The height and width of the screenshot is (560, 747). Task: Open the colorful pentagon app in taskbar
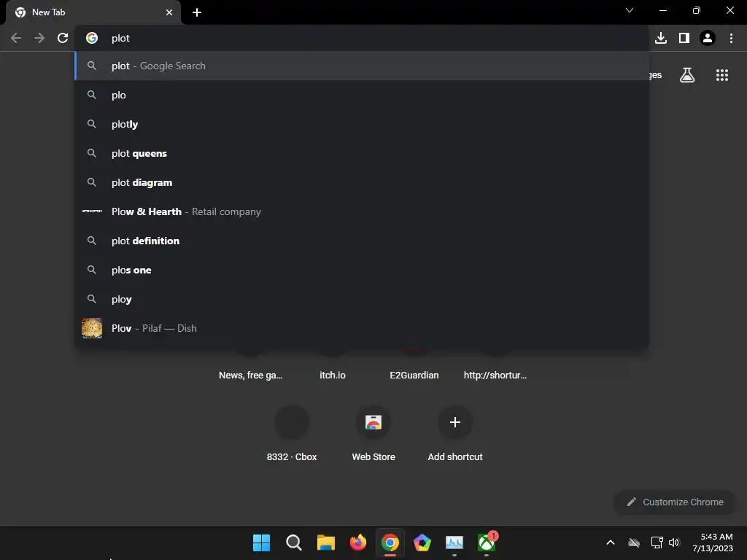(x=422, y=542)
